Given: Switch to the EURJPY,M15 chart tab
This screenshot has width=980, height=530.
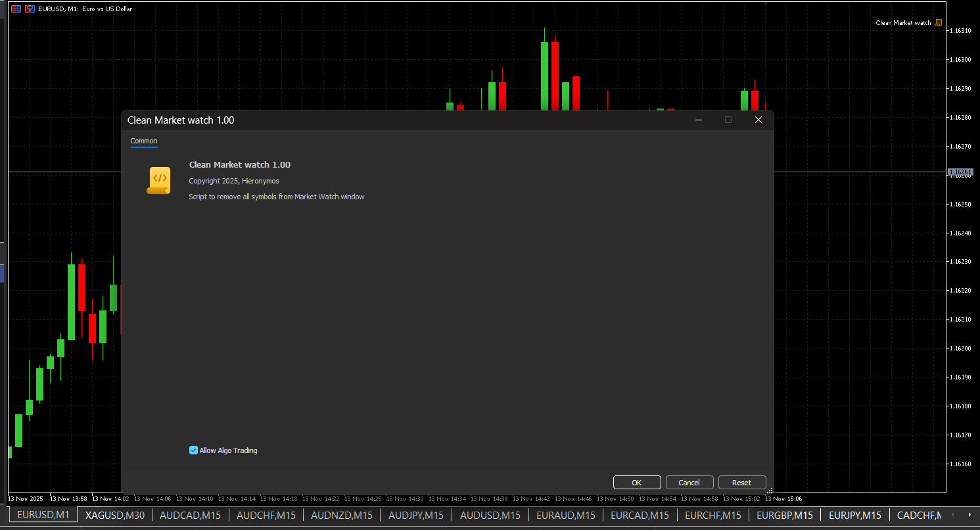Looking at the screenshot, I should (855, 515).
